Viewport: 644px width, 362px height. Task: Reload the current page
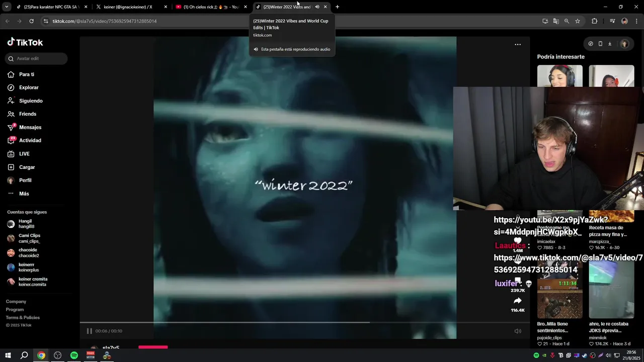pyautogui.click(x=31, y=21)
